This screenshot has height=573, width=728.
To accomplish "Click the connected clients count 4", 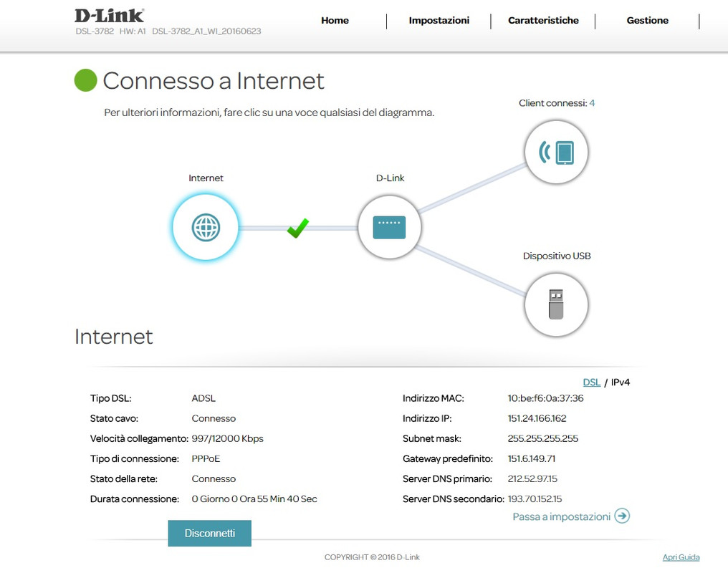I will point(592,103).
